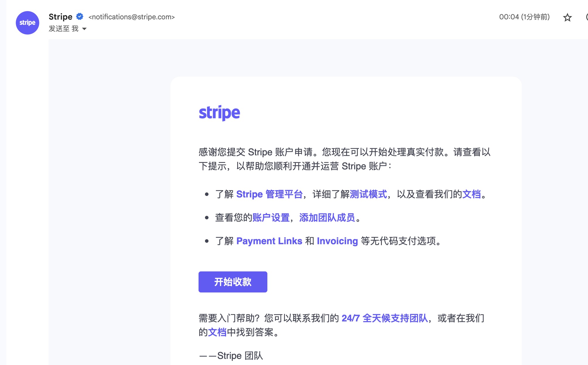The image size is (588, 365).
Task: Open the 测试模式 link
Action: click(368, 194)
